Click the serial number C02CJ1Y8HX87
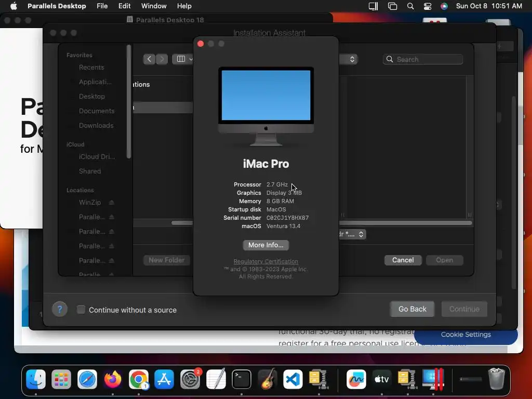Viewport: 532px width, 399px height. (287, 218)
